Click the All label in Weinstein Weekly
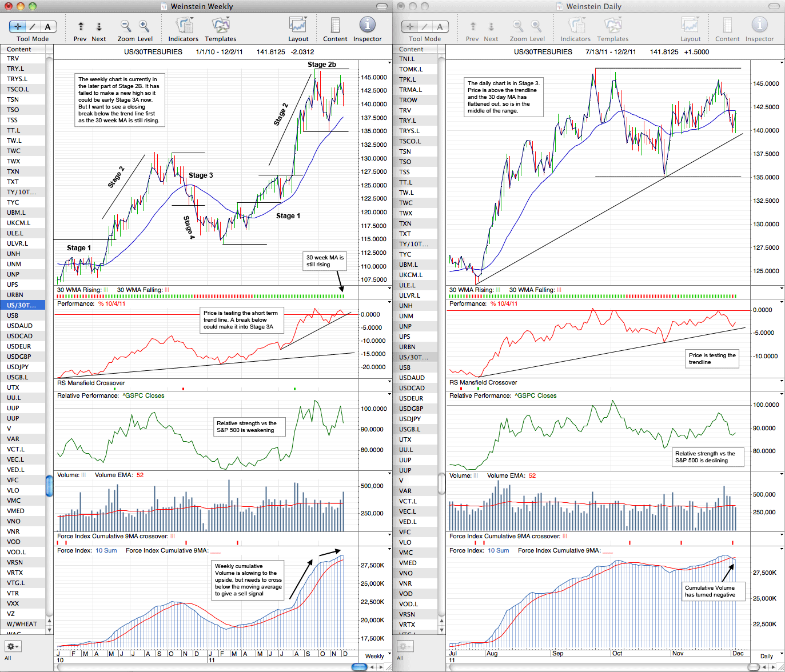This screenshot has width=785, height=672. point(8,658)
